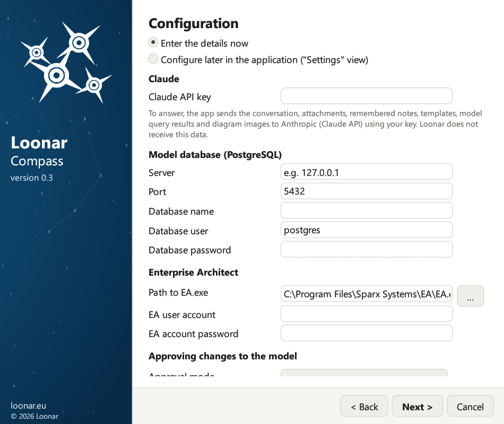Viewport: 504px width, 424px height.
Task: Click the "Database user" label
Action: click(178, 231)
